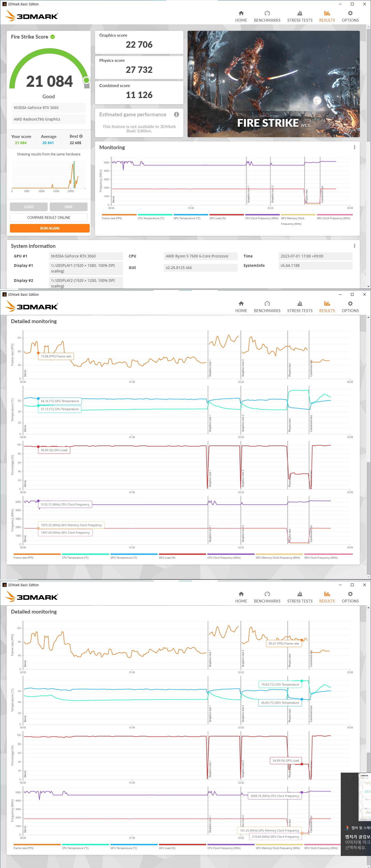
Task: Click the 75.88 (FPS) Frame rate tooltip
Action: [56, 356]
